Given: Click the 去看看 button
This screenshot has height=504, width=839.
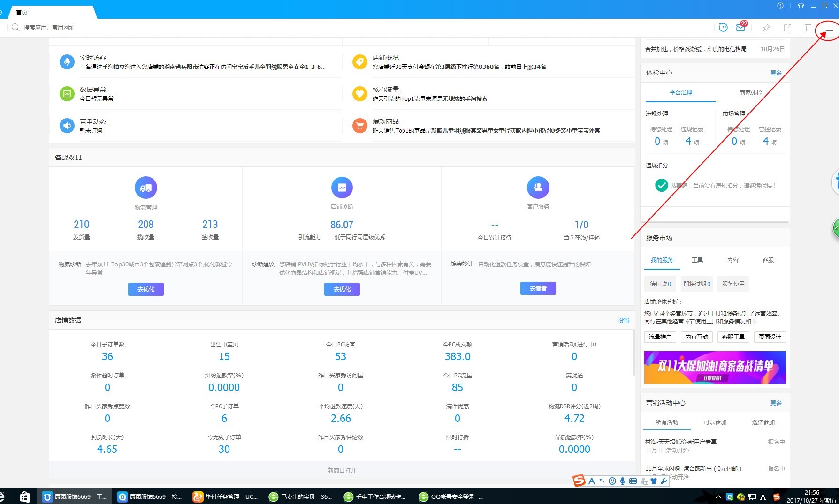Looking at the screenshot, I should coord(538,288).
